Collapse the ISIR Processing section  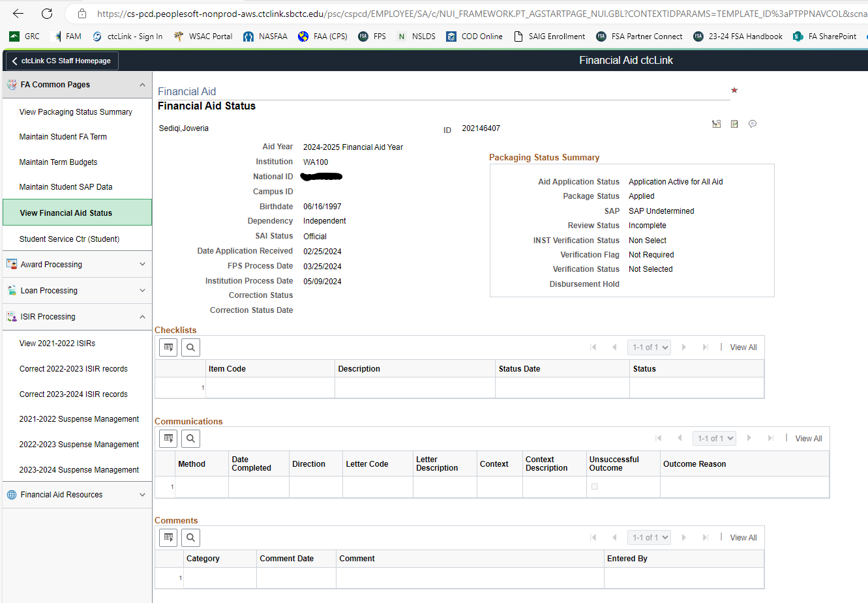pyautogui.click(x=77, y=317)
